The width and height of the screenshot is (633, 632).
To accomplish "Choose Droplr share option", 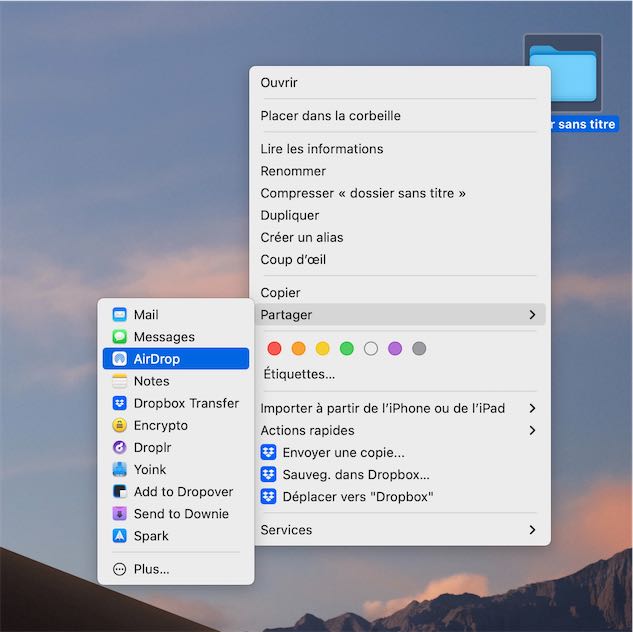I will (x=176, y=447).
